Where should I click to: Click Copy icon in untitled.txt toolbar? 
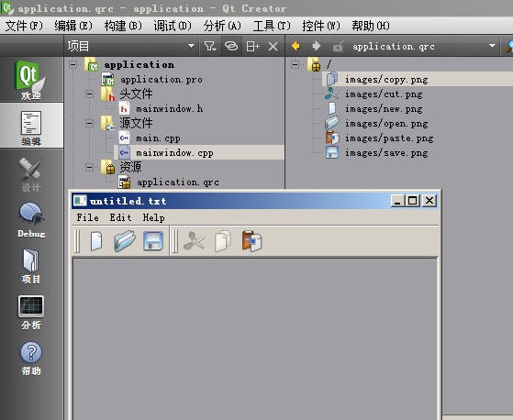pyautogui.click(x=223, y=241)
